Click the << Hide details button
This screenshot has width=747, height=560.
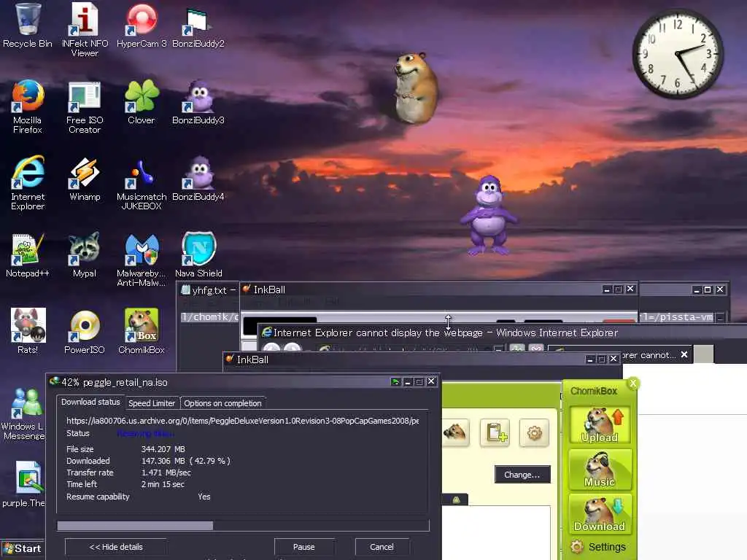116,547
